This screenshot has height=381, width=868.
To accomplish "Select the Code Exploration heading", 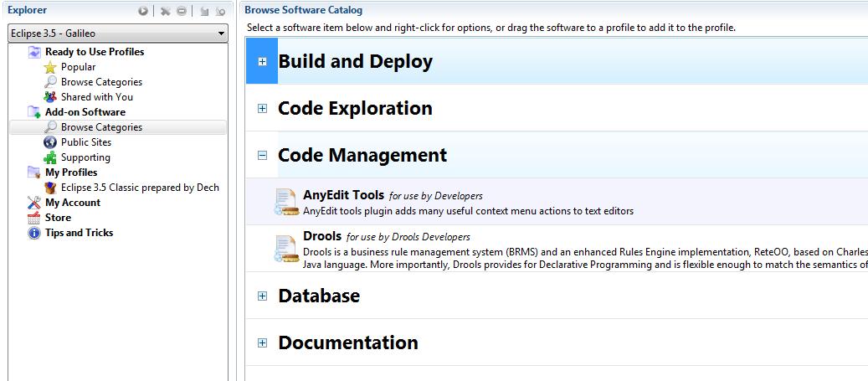I will click(x=356, y=108).
